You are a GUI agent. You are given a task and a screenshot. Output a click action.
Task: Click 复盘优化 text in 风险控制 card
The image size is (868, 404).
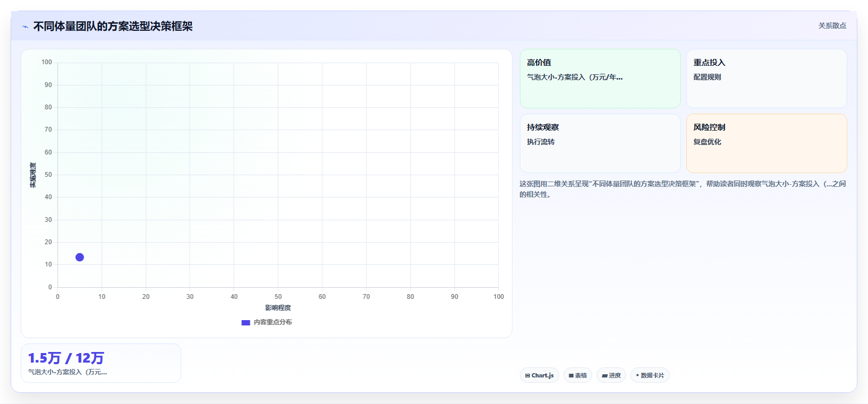pyautogui.click(x=707, y=142)
